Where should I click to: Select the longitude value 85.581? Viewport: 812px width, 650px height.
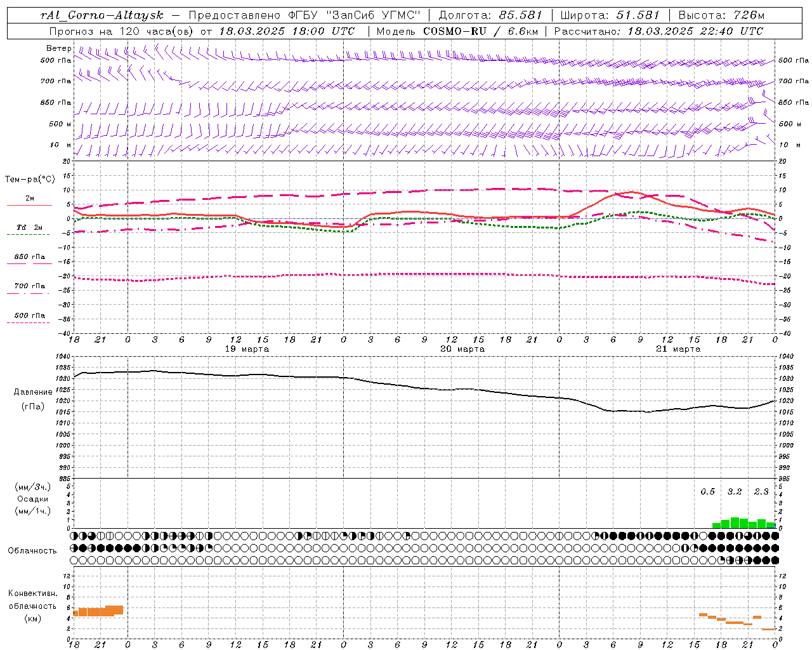(x=520, y=15)
